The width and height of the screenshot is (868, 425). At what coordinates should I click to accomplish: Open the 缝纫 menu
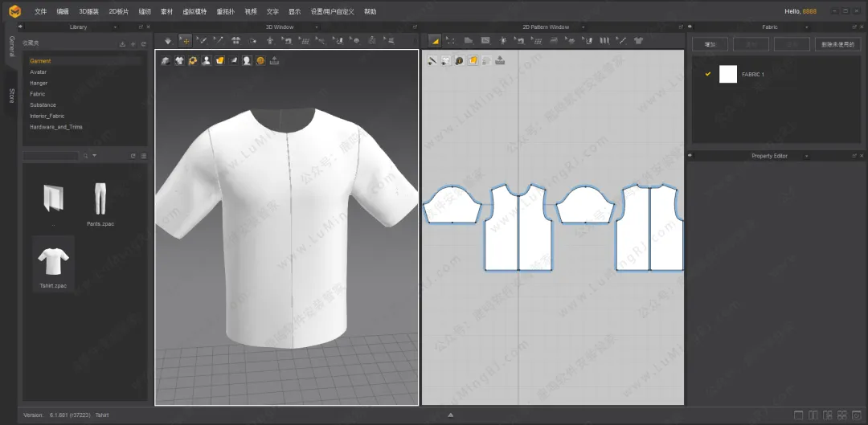[x=145, y=11]
